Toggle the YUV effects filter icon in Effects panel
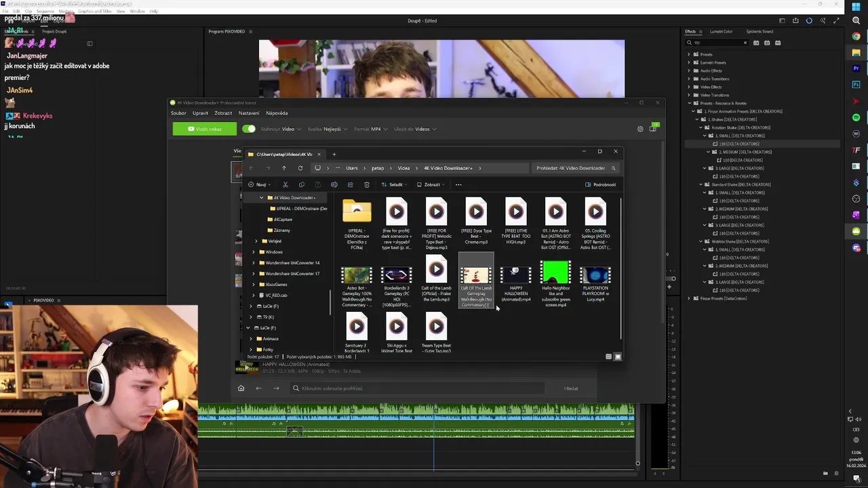 pos(777,43)
